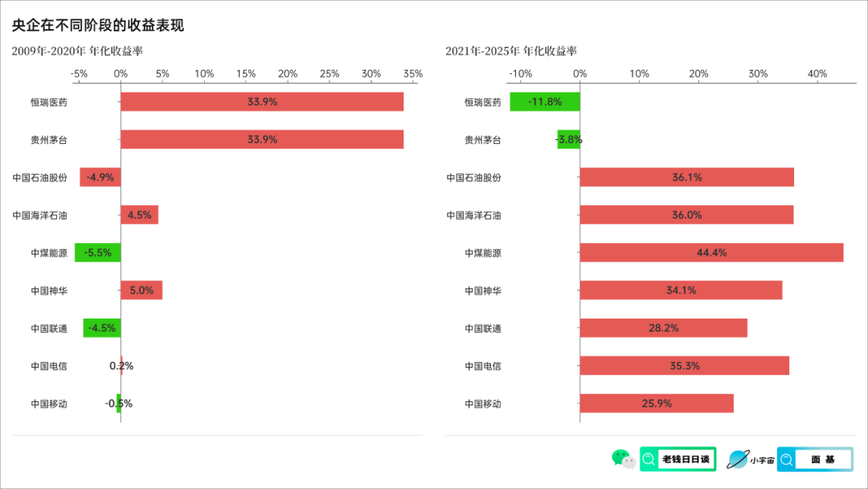Click the green search icon beside 老钱日日谈

[x=649, y=459]
